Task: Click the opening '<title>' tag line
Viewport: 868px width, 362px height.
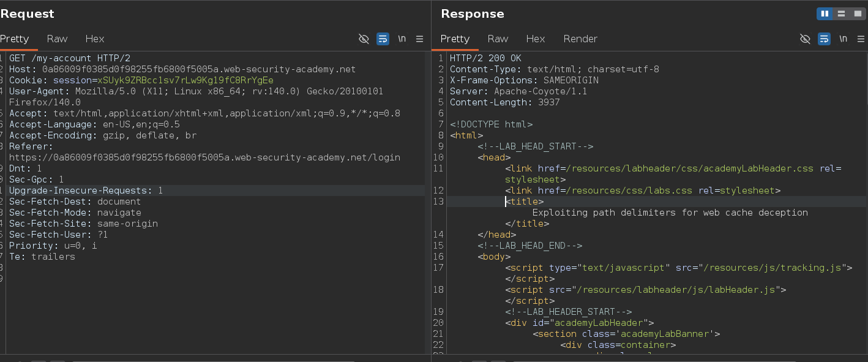Action: click(524, 202)
